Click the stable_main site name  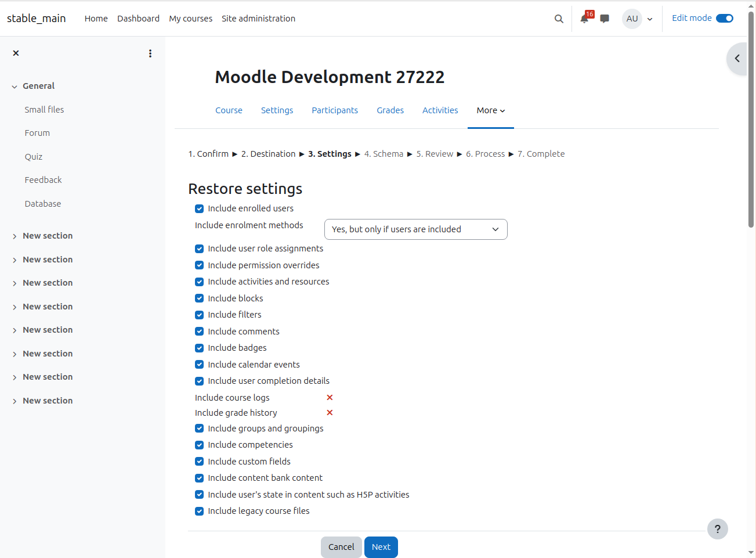pos(37,18)
